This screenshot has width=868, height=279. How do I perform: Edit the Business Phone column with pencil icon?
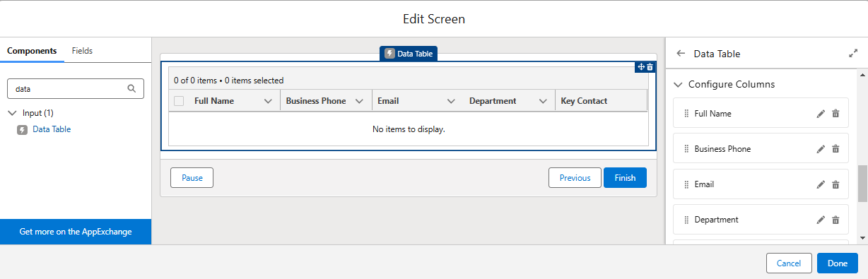[821, 149]
